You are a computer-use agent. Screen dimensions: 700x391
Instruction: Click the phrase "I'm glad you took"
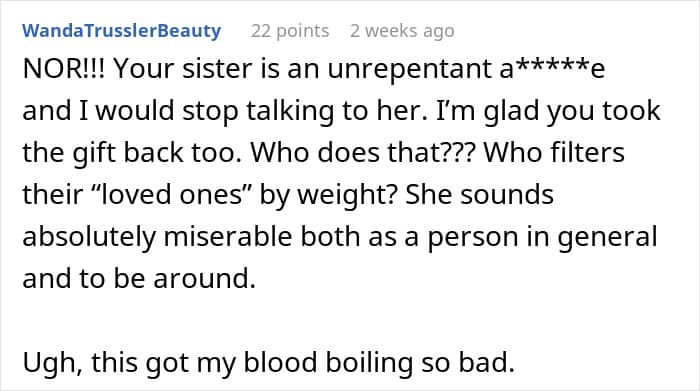548,111
